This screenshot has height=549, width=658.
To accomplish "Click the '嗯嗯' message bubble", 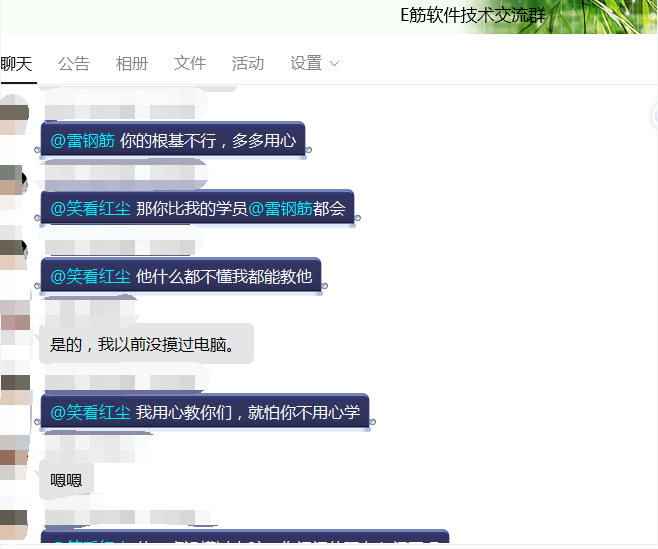I will point(66,481).
